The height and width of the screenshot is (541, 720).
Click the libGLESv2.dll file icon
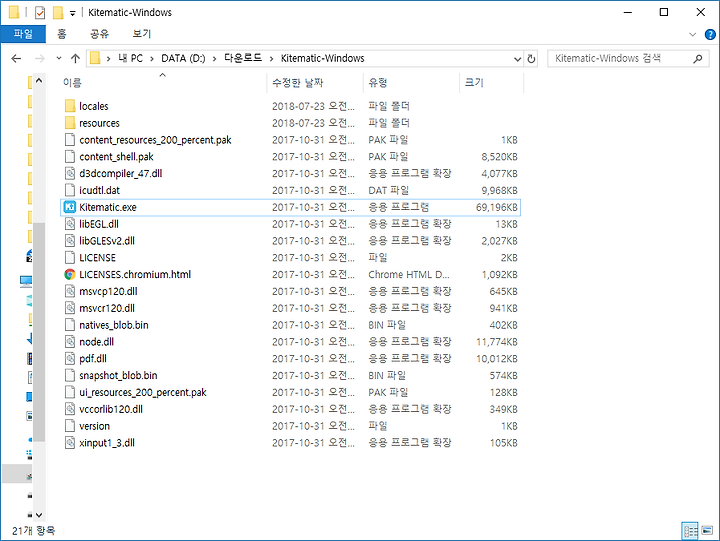click(70, 241)
